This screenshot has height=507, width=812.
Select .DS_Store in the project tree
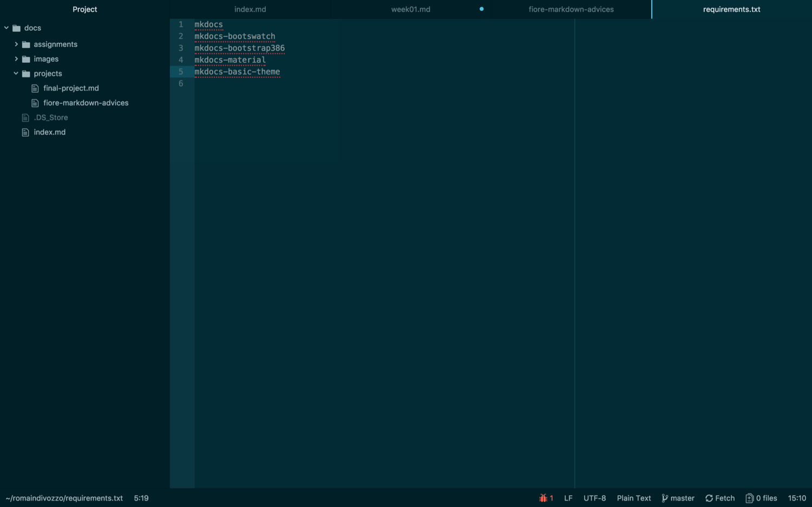coord(51,117)
